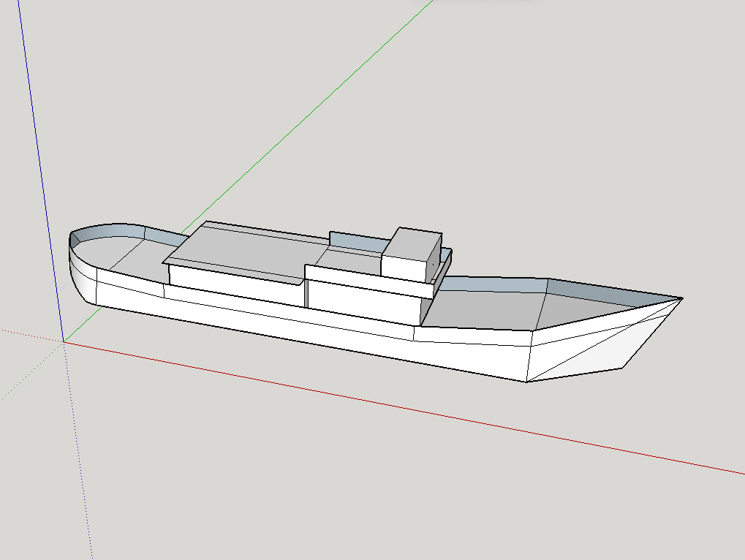Select the middle roof section behind the pilothouse
The image size is (745, 560).
coord(349,257)
